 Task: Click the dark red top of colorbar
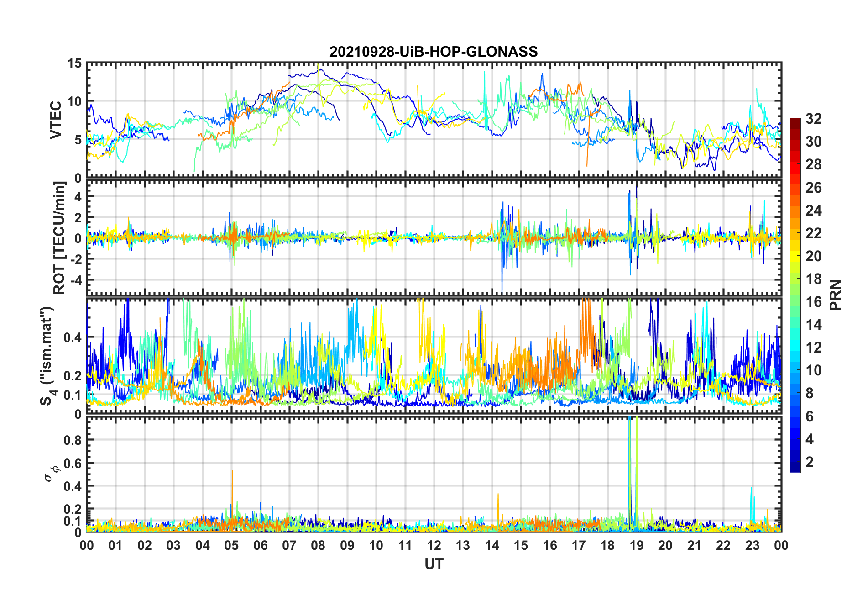click(795, 121)
